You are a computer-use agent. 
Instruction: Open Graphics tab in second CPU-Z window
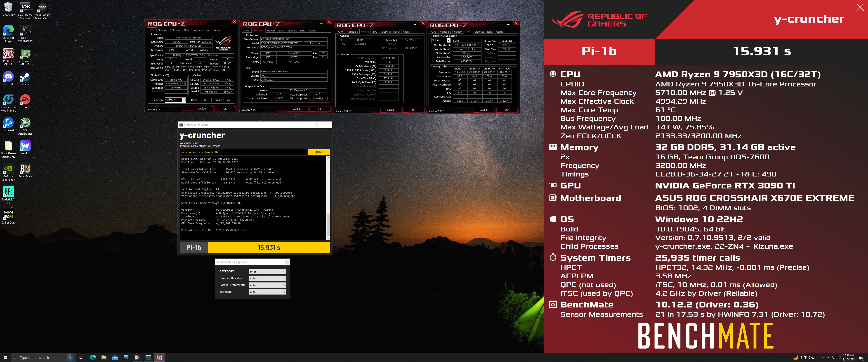[292, 30]
